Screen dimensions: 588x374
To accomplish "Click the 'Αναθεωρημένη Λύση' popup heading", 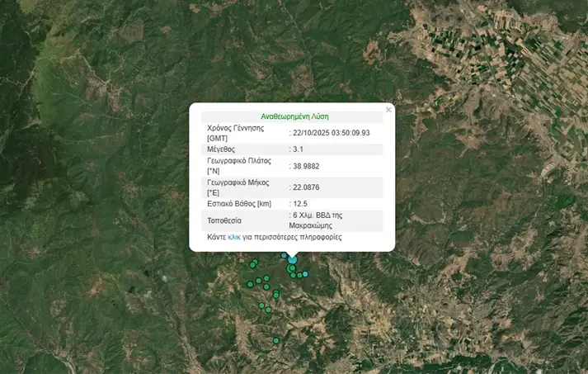I will point(294,116).
